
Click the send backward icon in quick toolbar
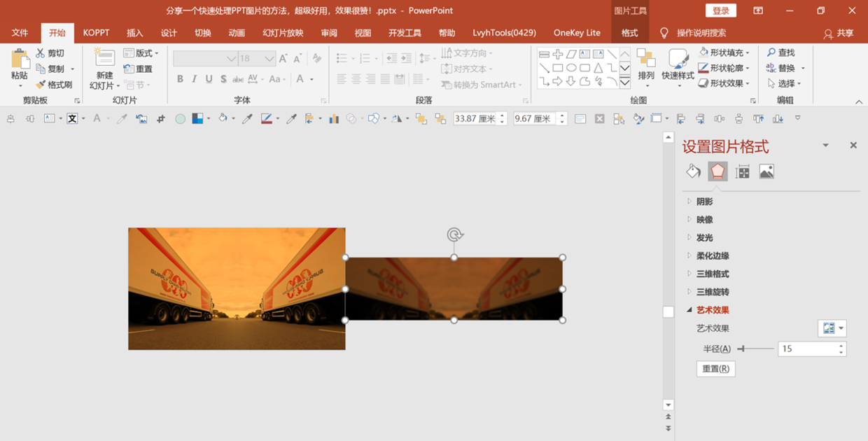pos(440,119)
